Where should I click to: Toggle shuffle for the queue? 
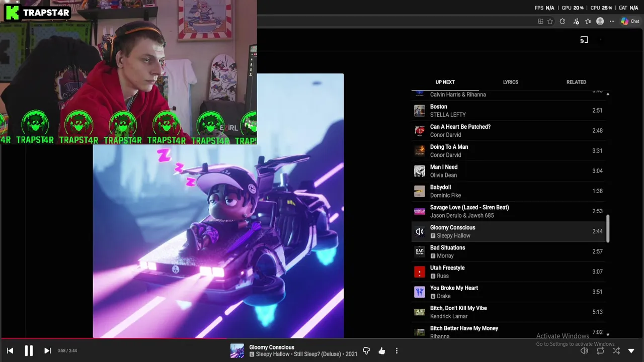click(616, 351)
